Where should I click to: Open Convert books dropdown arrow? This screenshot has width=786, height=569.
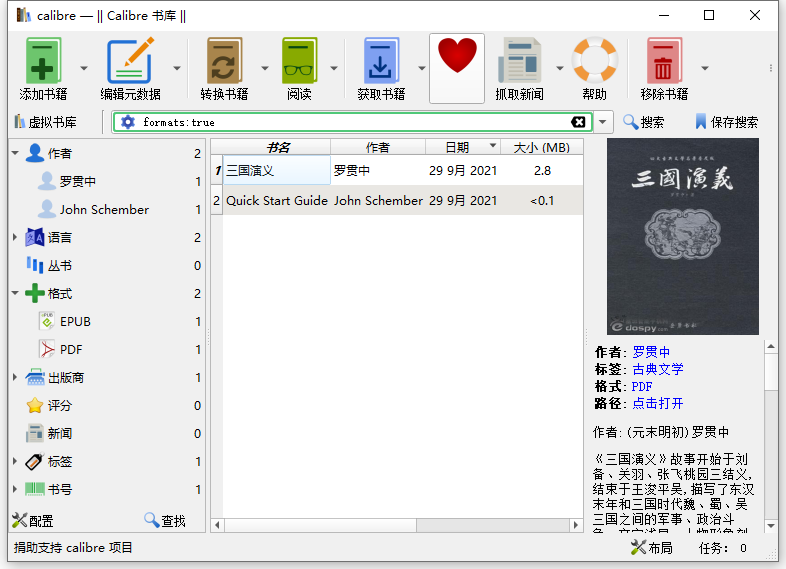[x=265, y=68]
